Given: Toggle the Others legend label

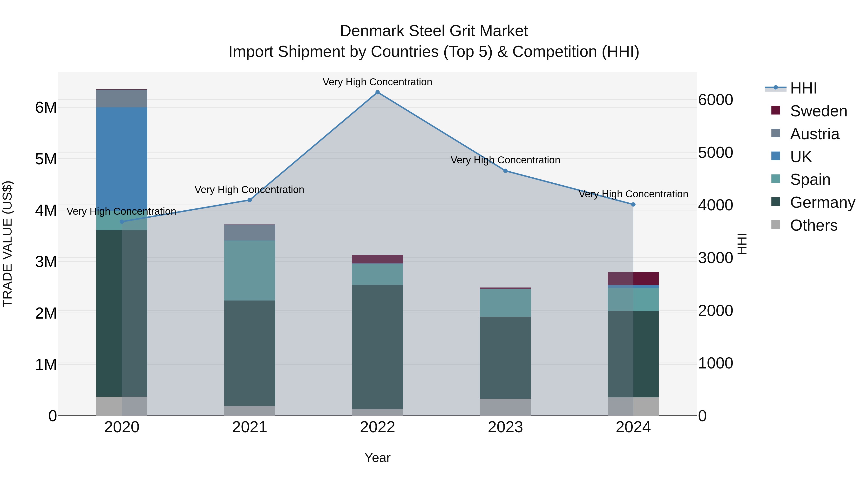Looking at the screenshot, I should 814,225.
